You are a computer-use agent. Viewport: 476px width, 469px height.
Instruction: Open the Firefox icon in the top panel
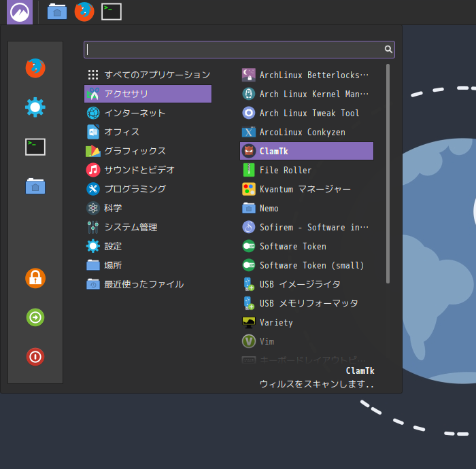84,12
